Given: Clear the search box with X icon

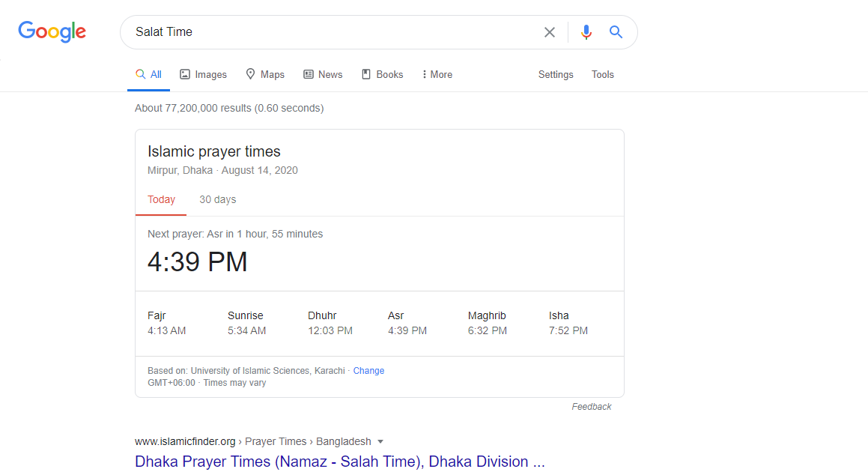Looking at the screenshot, I should coord(550,32).
